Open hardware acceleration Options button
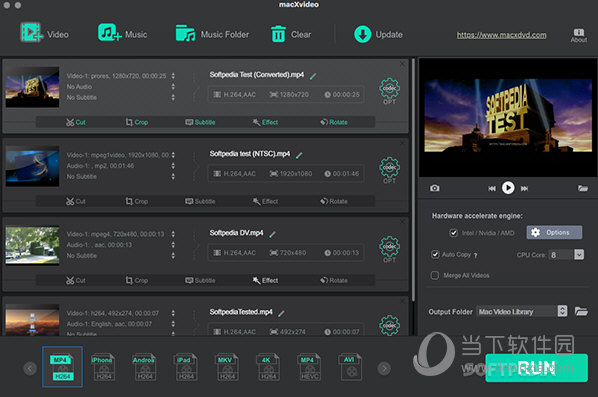 (554, 232)
